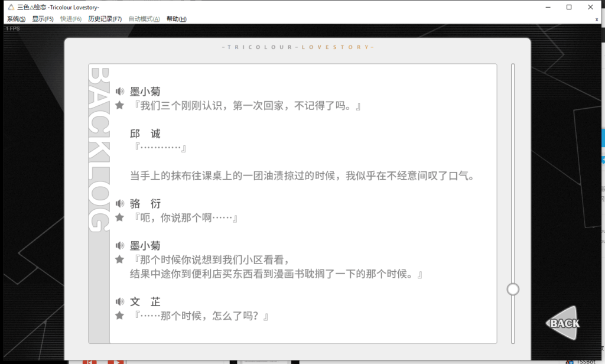The height and width of the screenshot is (364, 605).
Task: Click the backlog scrollbar round handle
Action: [x=513, y=289]
